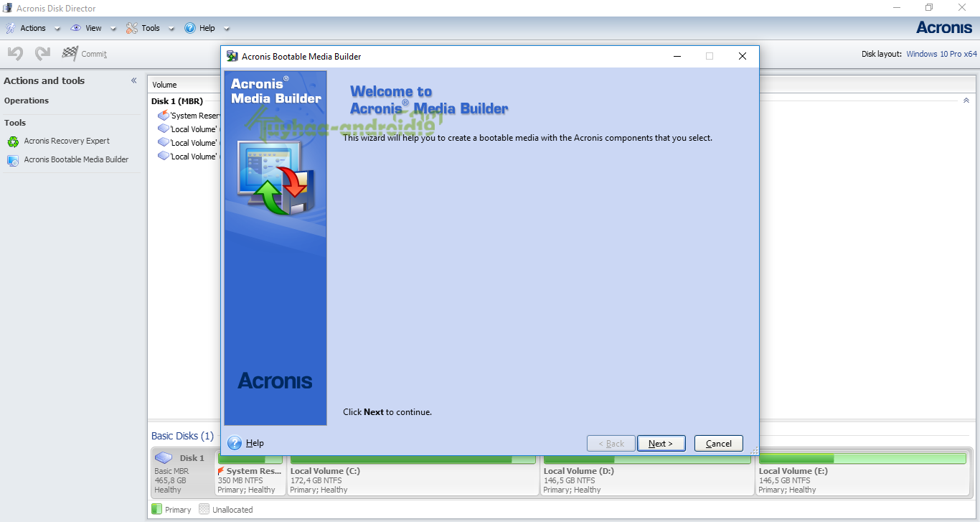Screen dimensions: 980x522
Task: Click the Local Volume (C:) usage bar
Action: pyautogui.click(x=413, y=459)
